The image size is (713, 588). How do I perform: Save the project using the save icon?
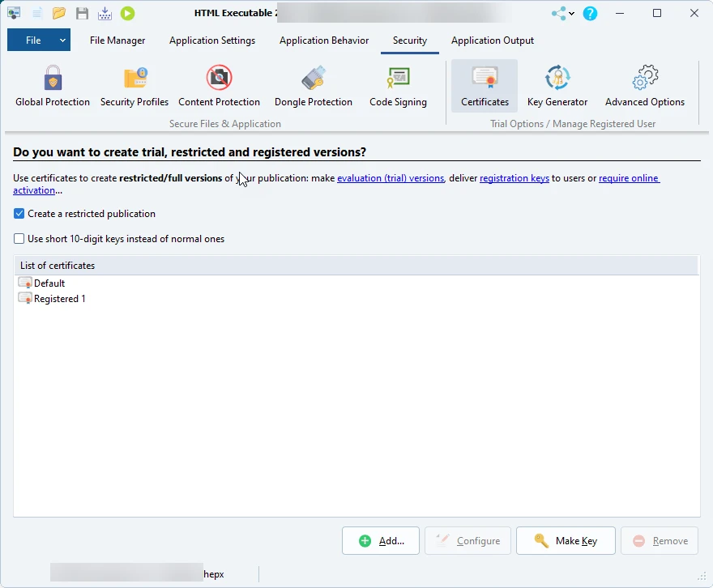(82, 13)
